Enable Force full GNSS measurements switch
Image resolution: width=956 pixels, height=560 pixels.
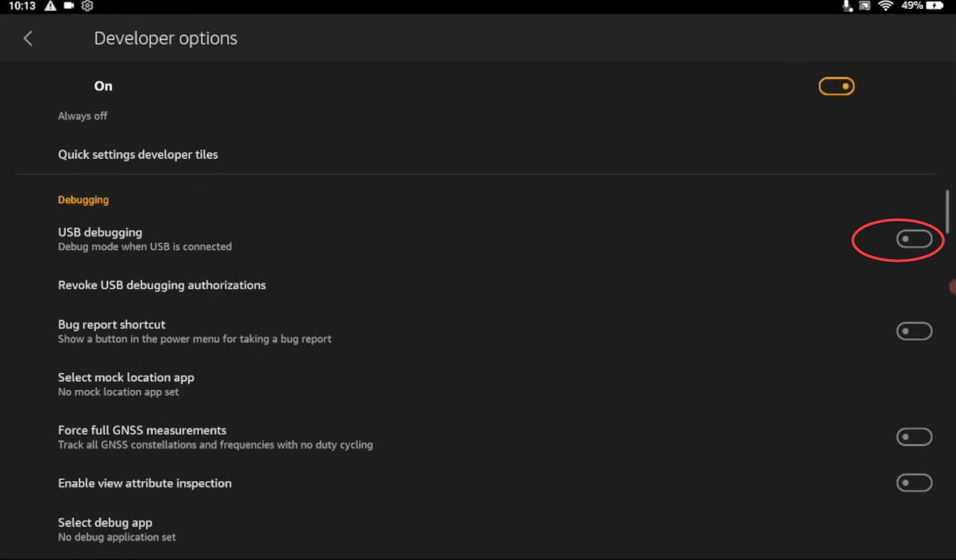pyautogui.click(x=914, y=437)
